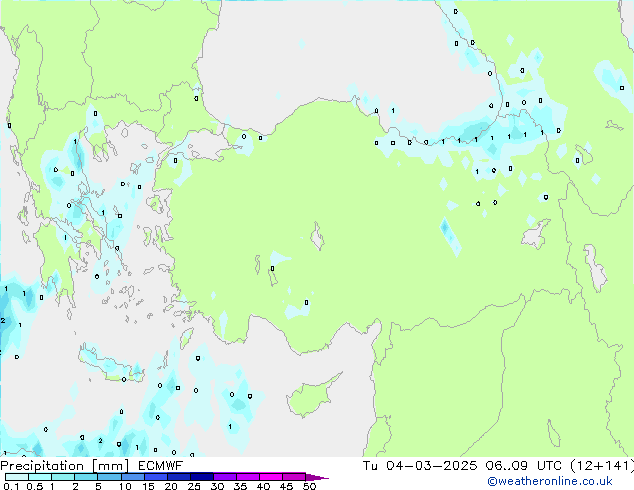The height and width of the screenshot is (490, 634).
Task: Click the Precipitation [mm] legend title
Action: point(64,466)
